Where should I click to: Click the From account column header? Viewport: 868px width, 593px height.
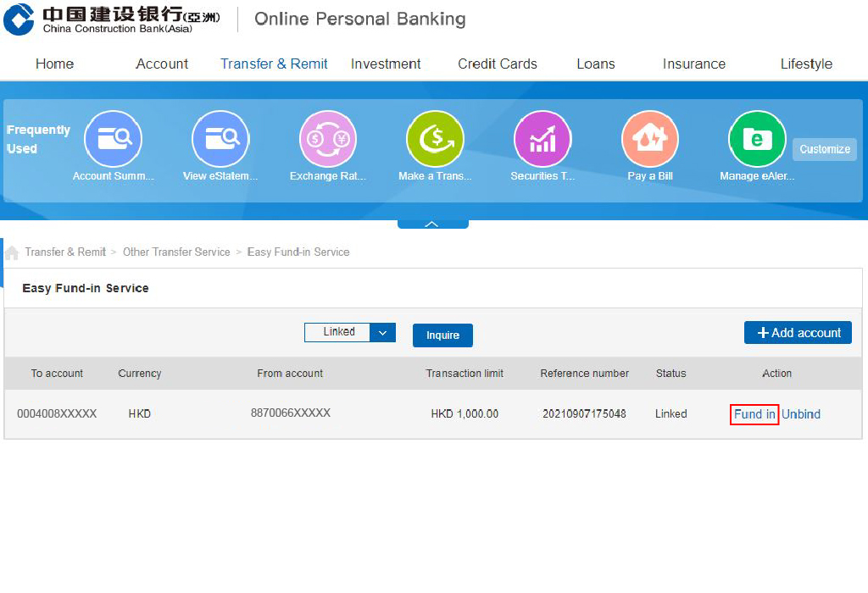tap(290, 374)
